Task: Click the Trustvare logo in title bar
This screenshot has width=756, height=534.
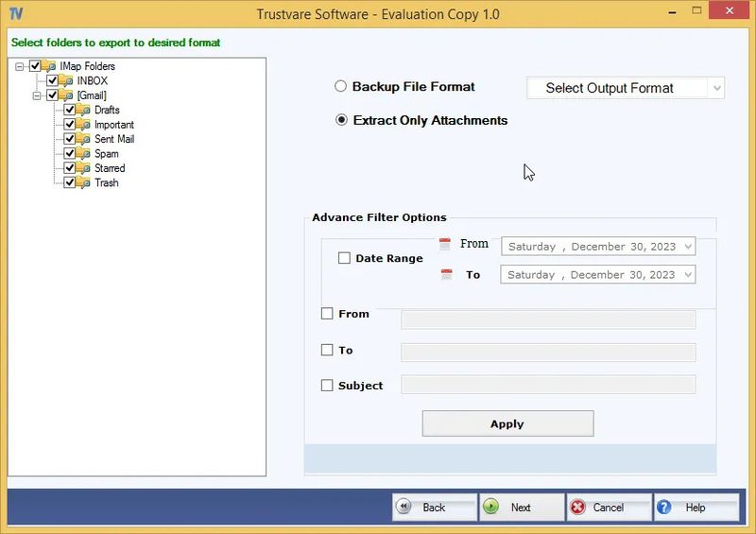Action: point(16,13)
